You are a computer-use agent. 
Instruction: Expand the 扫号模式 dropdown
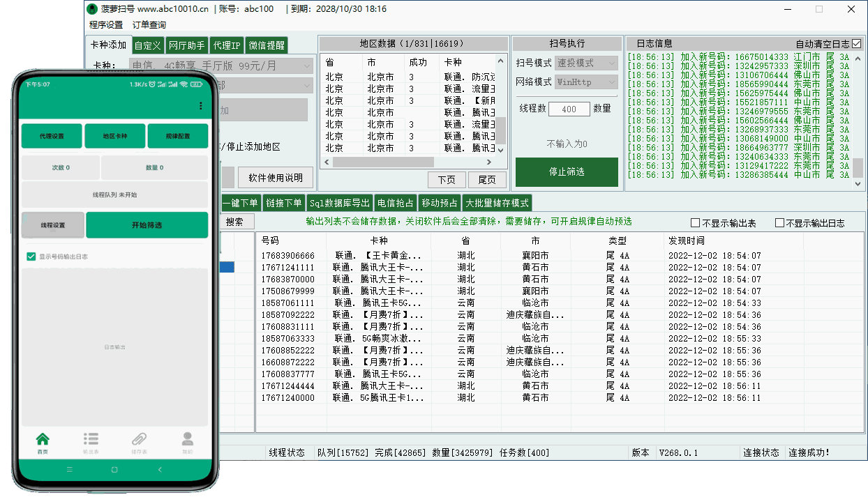click(x=586, y=63)
